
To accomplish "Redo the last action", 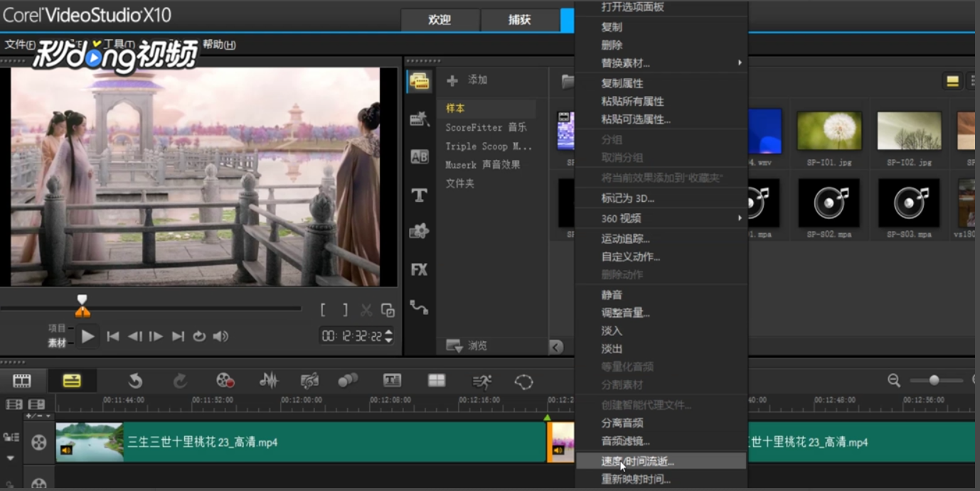I will tap(180, 382).
